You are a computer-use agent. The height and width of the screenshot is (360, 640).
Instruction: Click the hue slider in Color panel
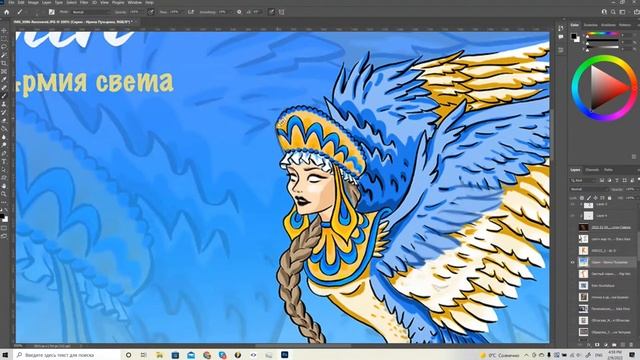(603, 34)
